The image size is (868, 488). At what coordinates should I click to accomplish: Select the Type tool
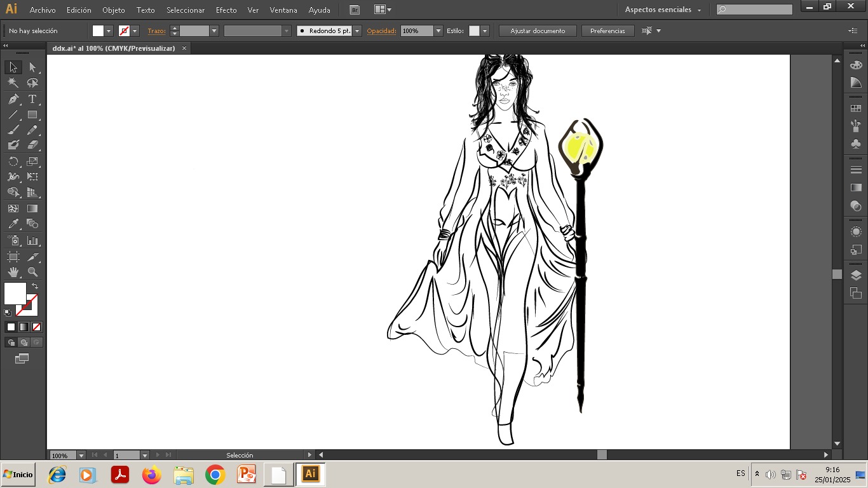click(32, 99)
